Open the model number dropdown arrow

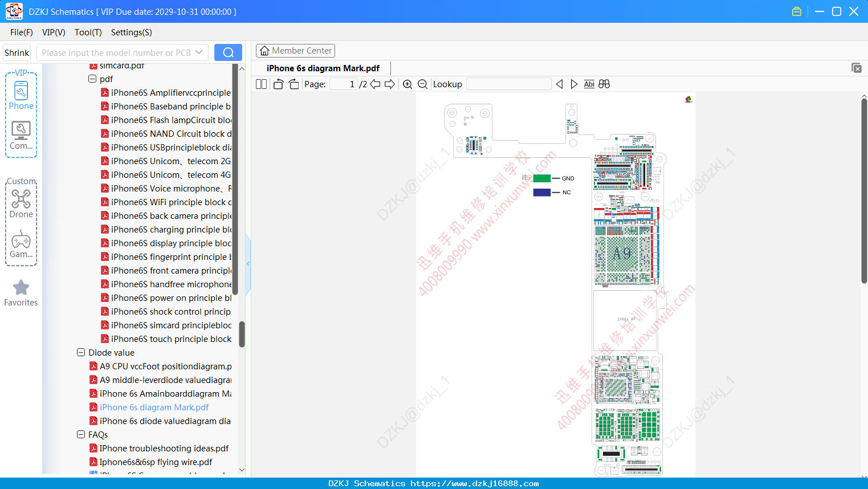click(x=199, y=52)
